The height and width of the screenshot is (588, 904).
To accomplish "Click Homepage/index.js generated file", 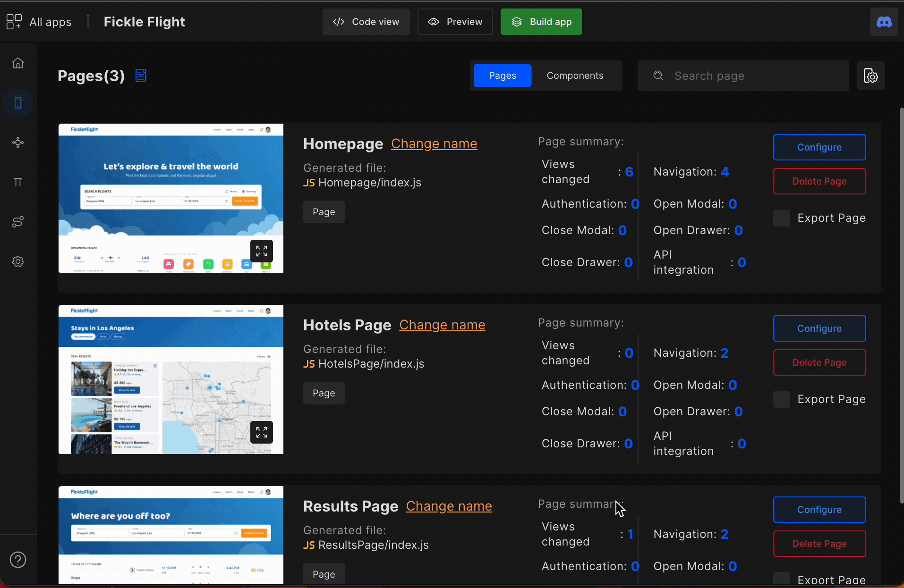I will tap(362, 183).
